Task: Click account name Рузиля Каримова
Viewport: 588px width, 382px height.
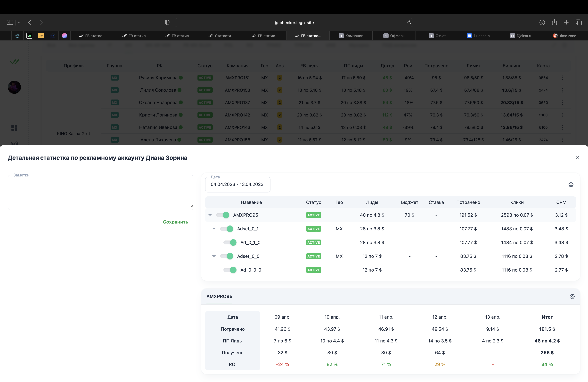Action: tap(158, 78)
